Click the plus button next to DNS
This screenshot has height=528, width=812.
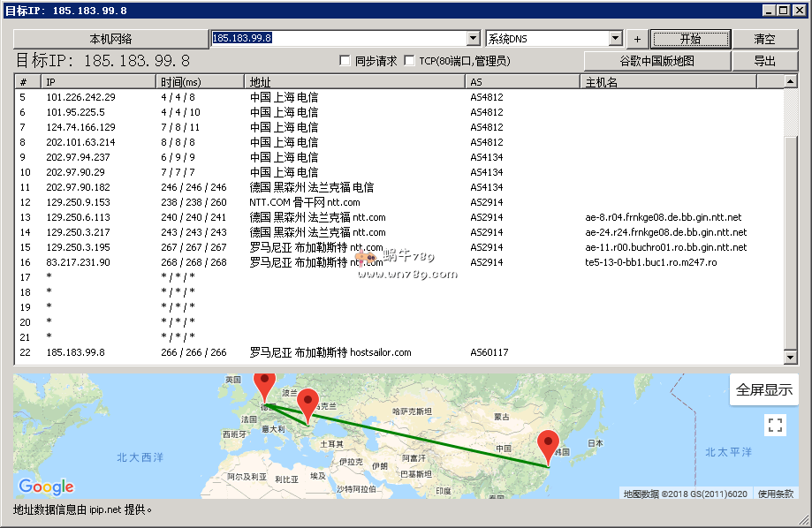point(637,39)
